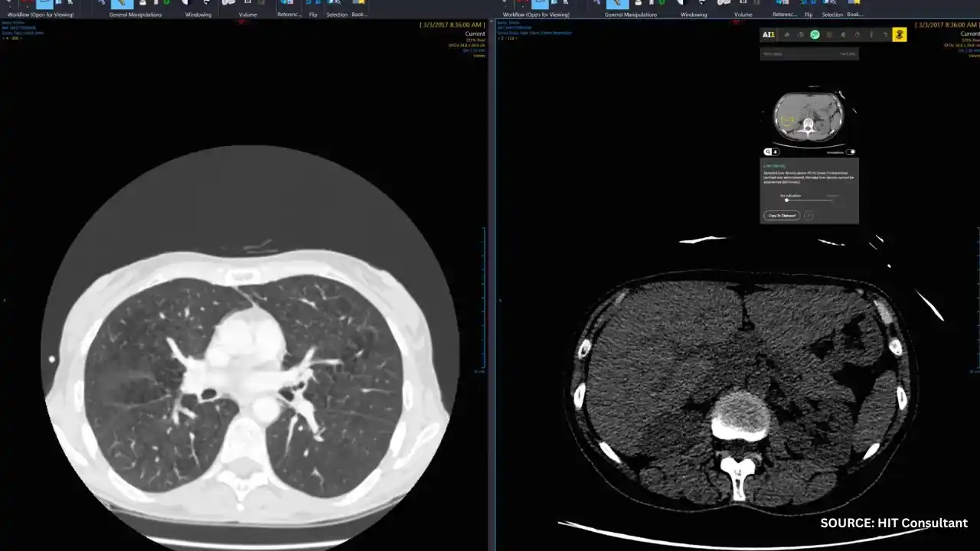This screenshot has width=980, height=551.
Task: Open the Windowing group in left viewer
Action: pyautogui.click(x=198, y=15)
